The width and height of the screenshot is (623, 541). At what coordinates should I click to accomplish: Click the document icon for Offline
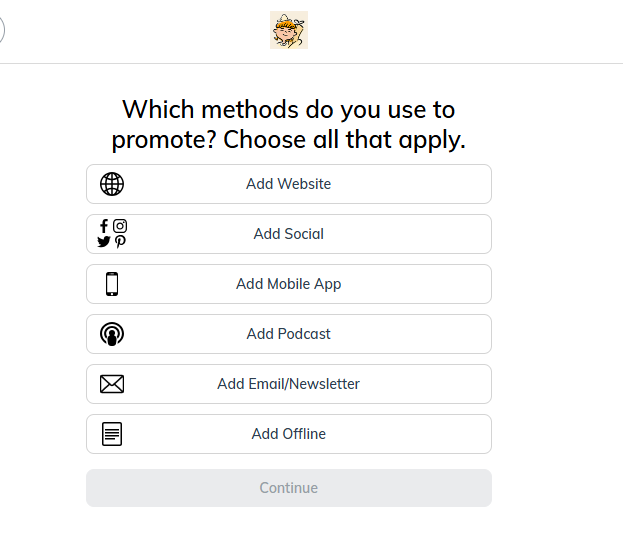112,434
